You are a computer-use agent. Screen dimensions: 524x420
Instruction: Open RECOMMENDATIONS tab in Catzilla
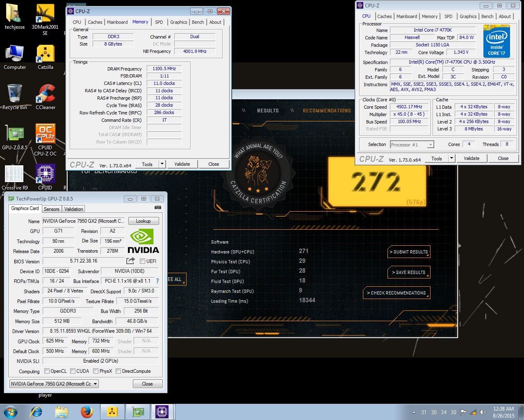327,111
